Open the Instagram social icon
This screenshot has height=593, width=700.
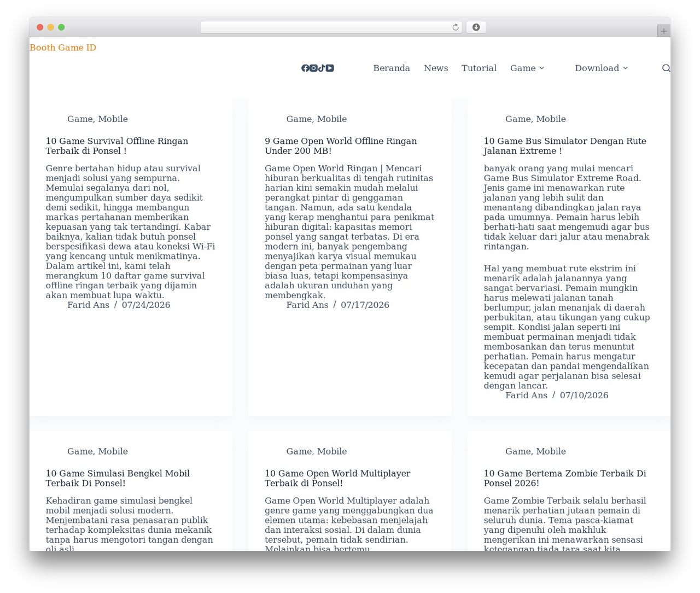313,68
